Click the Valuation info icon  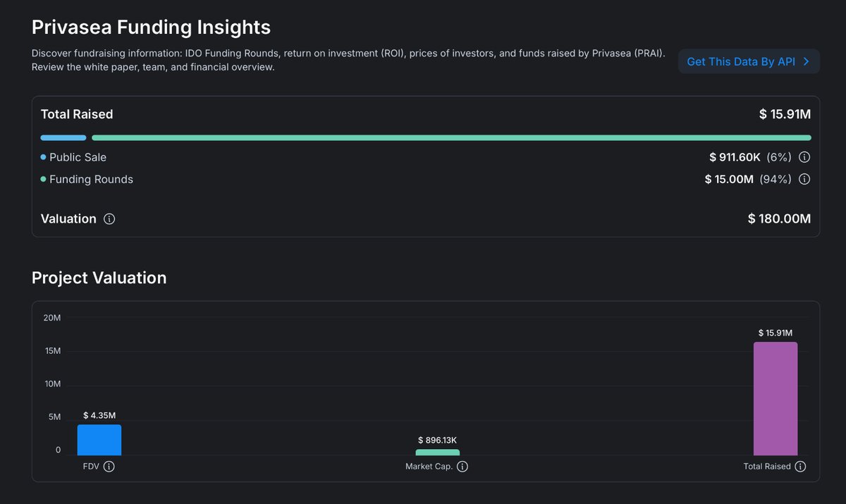(x=109, y=219)
